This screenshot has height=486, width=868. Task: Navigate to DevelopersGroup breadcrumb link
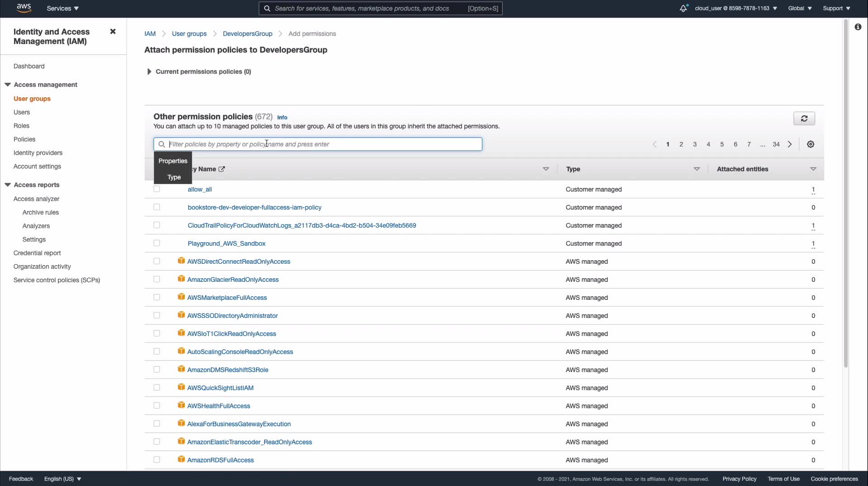(247, 34)
